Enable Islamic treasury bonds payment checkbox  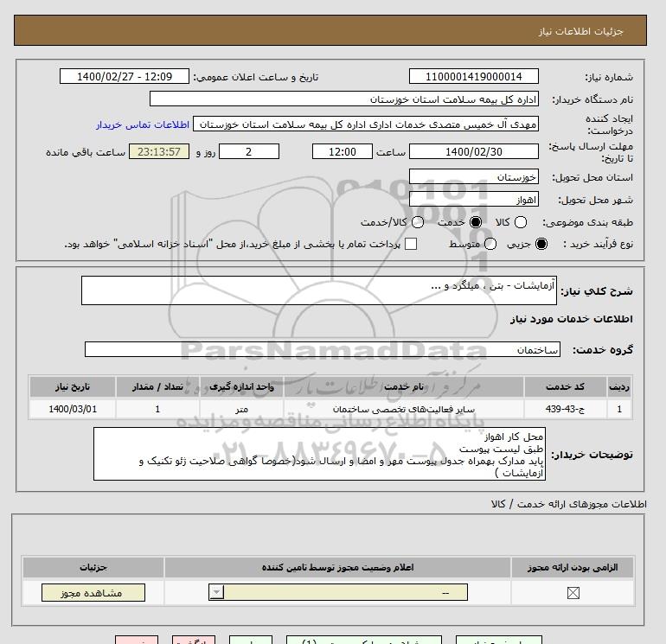411,244
